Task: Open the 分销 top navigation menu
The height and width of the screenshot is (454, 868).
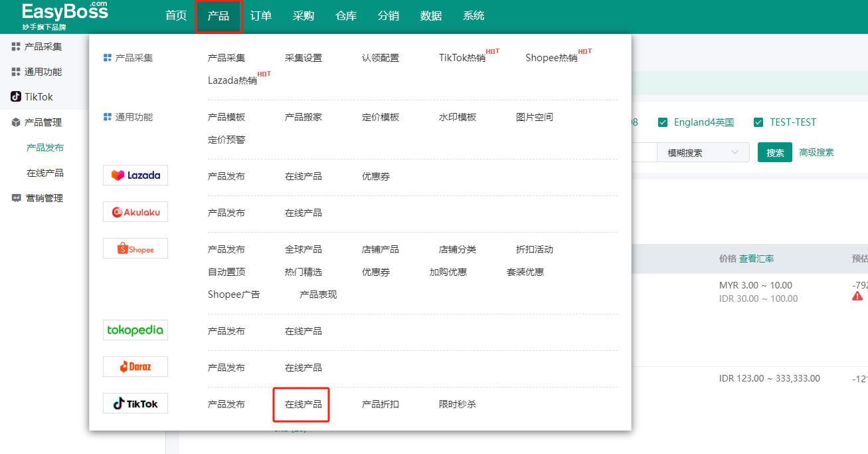Action: pyautogui.click(x=389, y=16)
